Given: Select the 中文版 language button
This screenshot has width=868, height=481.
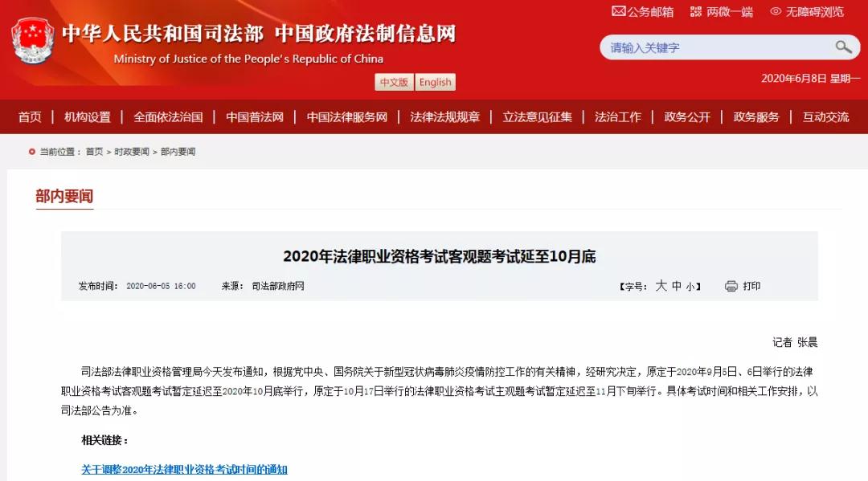Looking at the screenshot, I should click(394, 82).
